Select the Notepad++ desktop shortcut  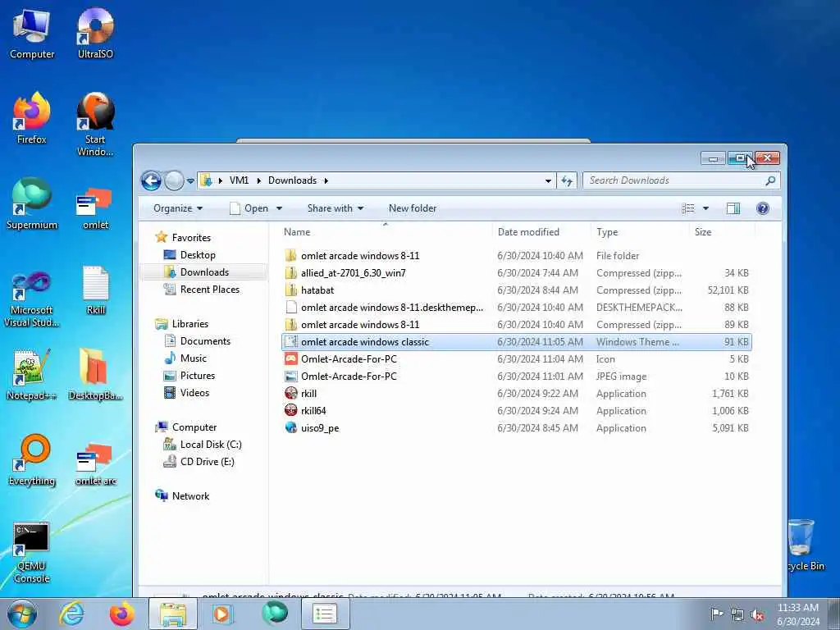(x=32, y=375)
